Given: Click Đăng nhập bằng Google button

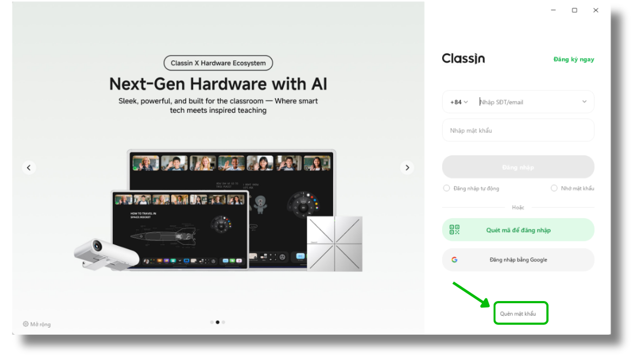Looking at the screenshot, I should (x=518, y=259).
